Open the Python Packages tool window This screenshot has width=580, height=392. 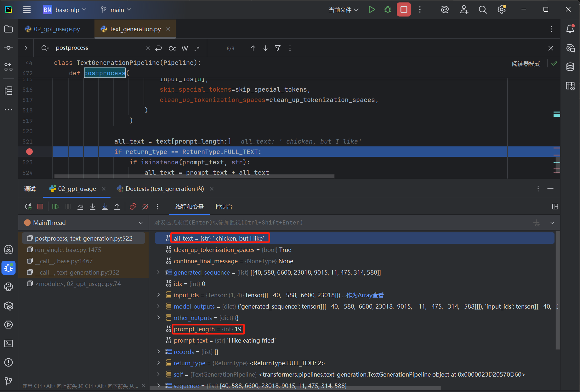click(9, 306)
